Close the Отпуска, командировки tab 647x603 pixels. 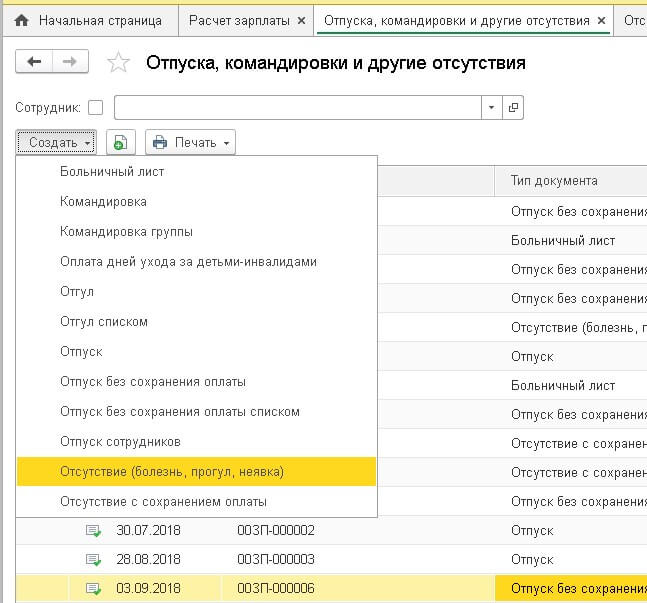pos(602,20)
